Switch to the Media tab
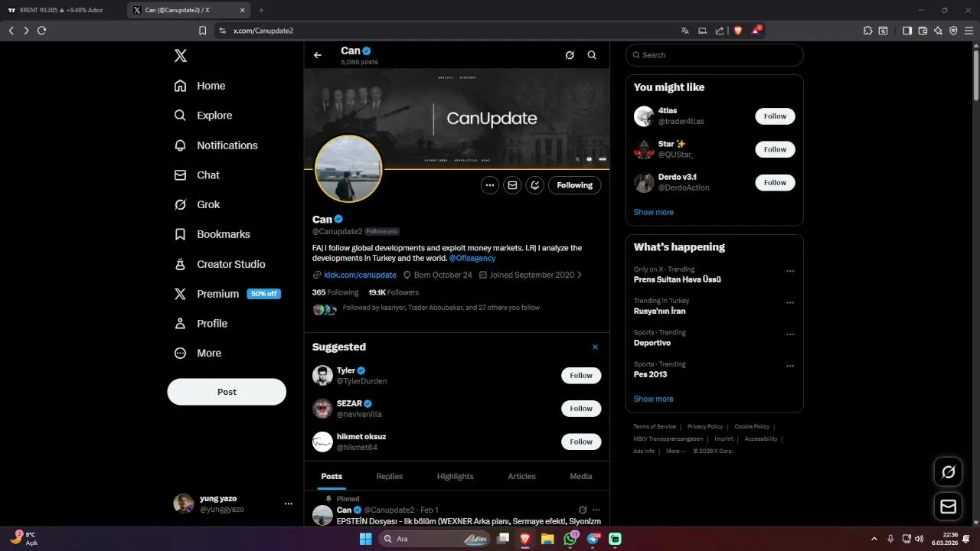The image size is (980, 551). point(581,476)
